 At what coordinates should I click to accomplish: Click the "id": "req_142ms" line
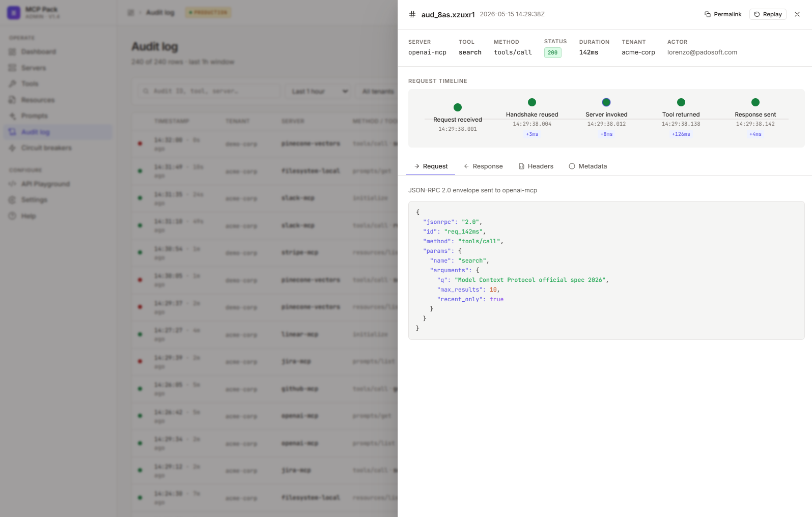(454, 232)
